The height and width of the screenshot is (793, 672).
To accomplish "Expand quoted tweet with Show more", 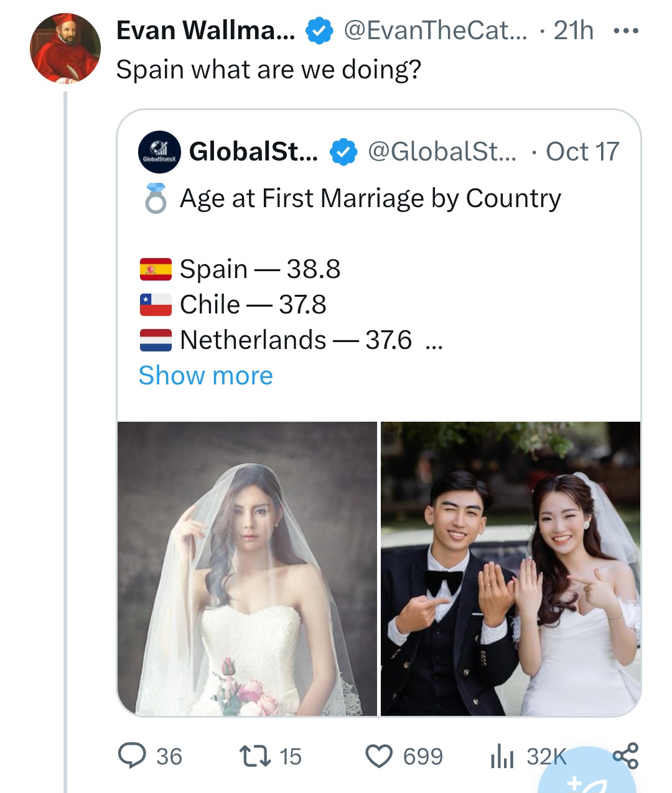I will 205,376.
